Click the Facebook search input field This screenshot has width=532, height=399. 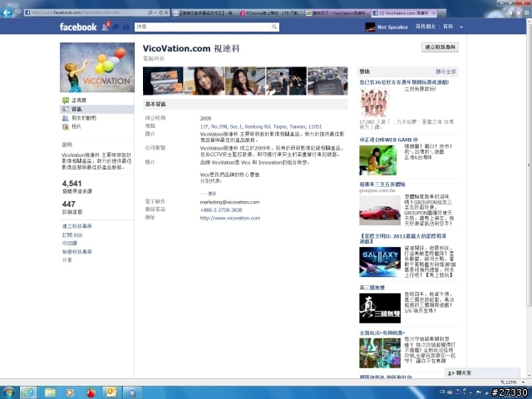(x=203, y=27)
